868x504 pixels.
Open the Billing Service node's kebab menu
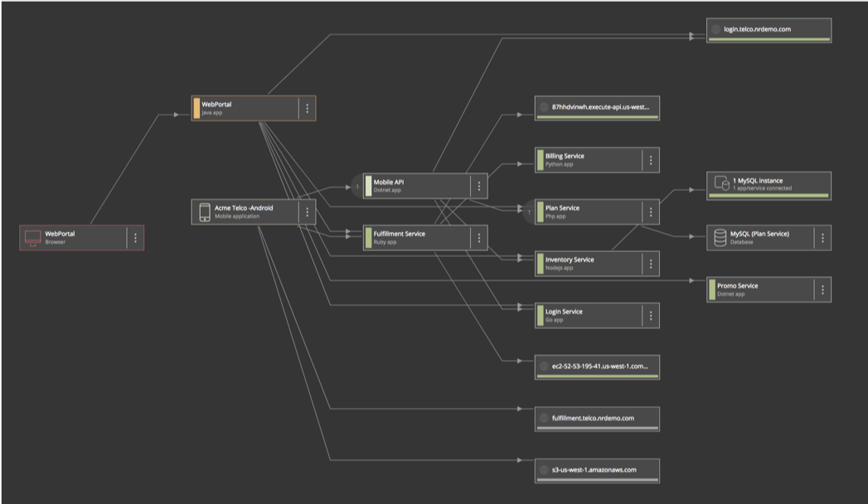pos(651,160)
